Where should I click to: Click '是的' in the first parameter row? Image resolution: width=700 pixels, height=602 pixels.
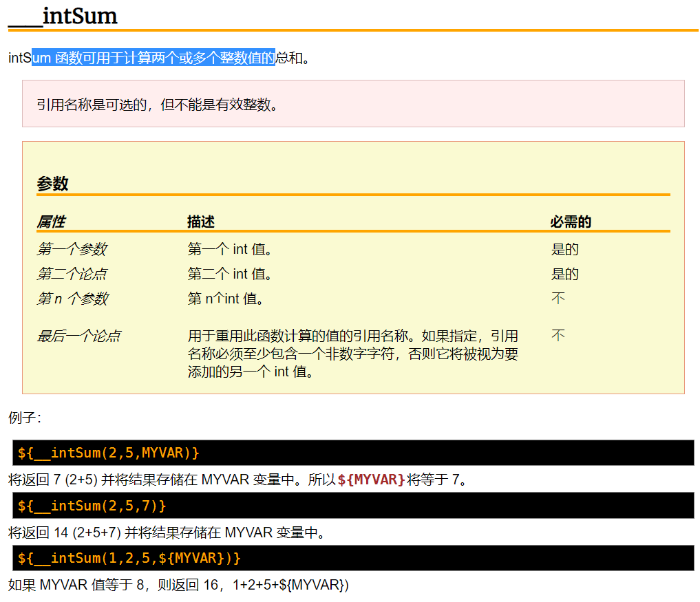coord(564,249)
